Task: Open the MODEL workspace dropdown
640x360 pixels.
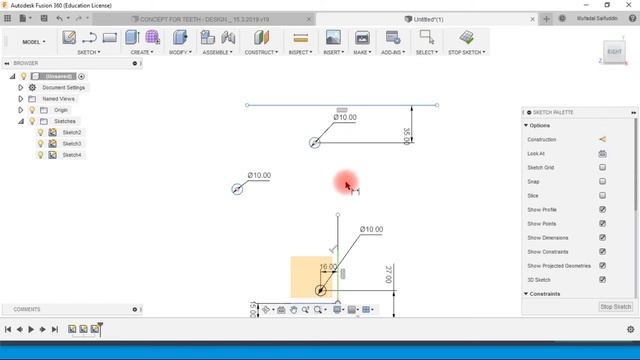Action: [34, 42]
